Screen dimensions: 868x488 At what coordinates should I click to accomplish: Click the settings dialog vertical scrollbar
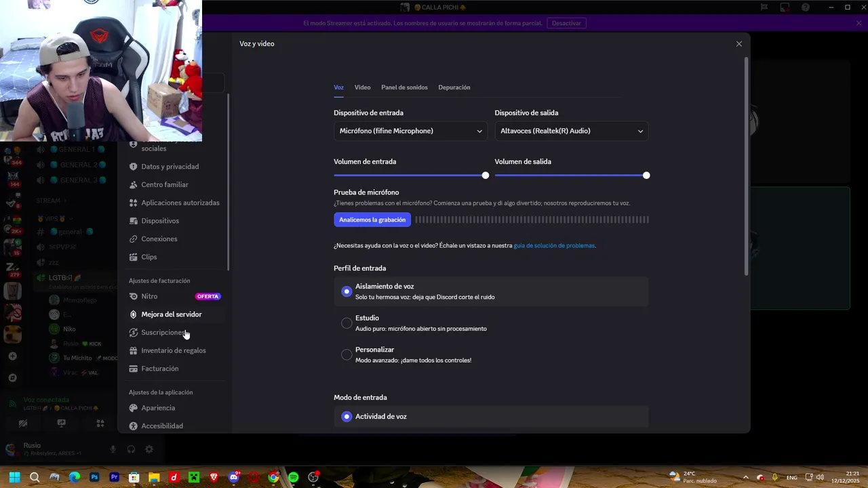(747, 166)
